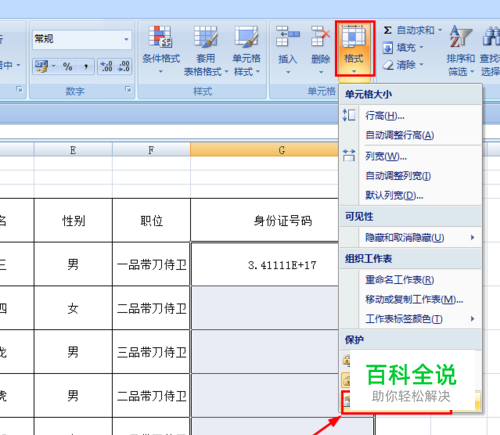This screenshot has width=500, height=435.
Task: Click the accounting number format icon
Action: coord(42,66)
